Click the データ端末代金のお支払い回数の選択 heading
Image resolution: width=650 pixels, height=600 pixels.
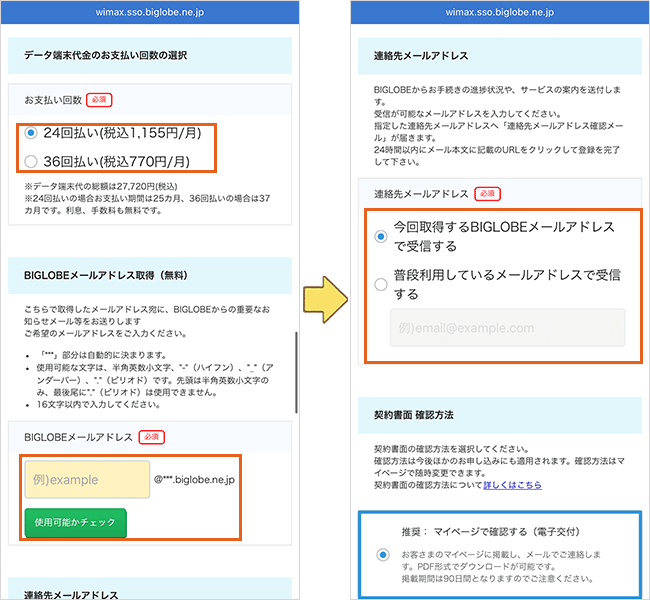tap(105, 55)
